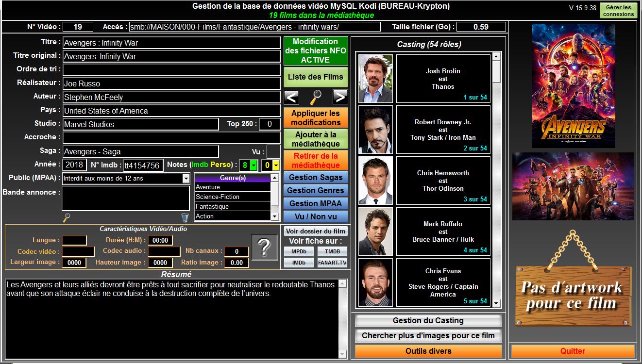Toggle Vu / Non vu status
642x364 pixels.
tap(316, 216)
